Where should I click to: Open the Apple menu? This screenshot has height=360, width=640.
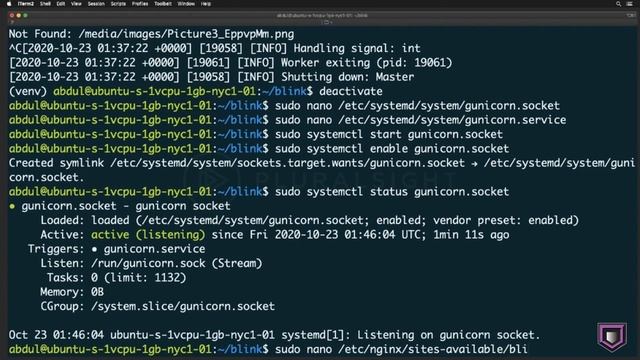pos(9,4)
